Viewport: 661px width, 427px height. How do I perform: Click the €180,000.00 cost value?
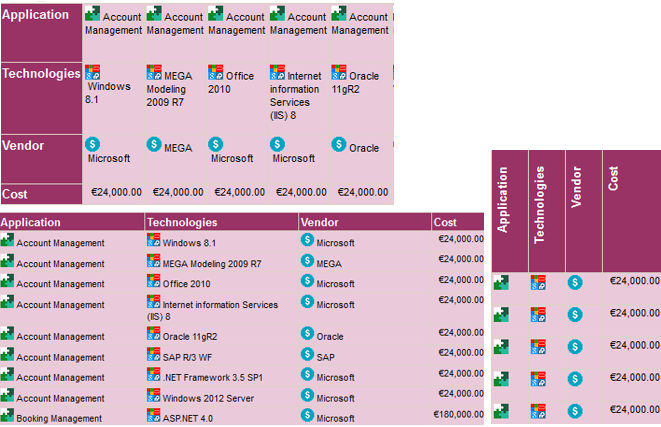pos(458,415)
